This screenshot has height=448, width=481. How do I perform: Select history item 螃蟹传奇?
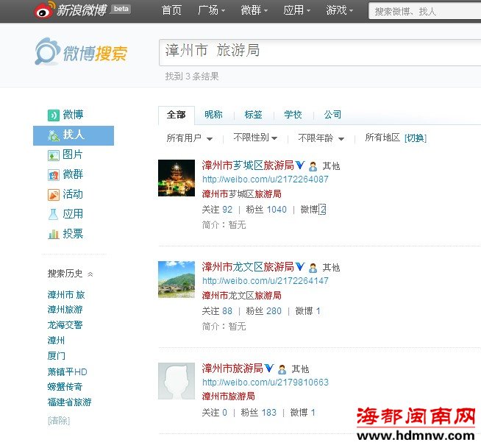(65, 387)
